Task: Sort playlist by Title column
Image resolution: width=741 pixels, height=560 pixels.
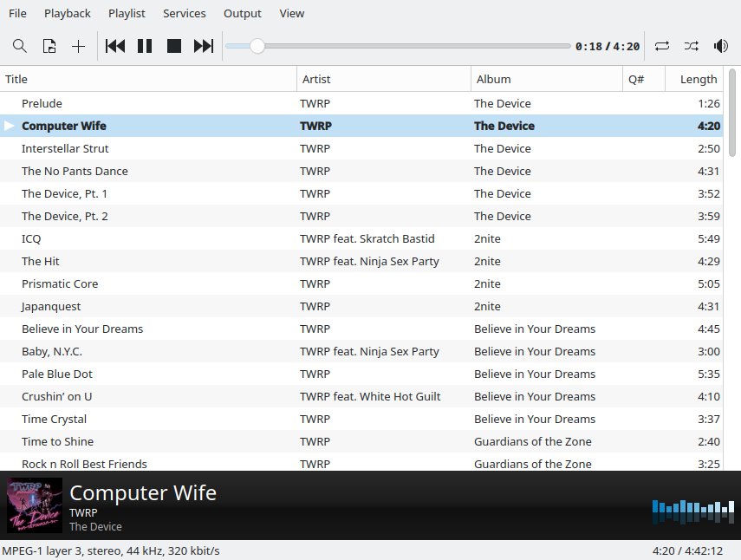Action: pyautogui.click(x=148, y=79)
